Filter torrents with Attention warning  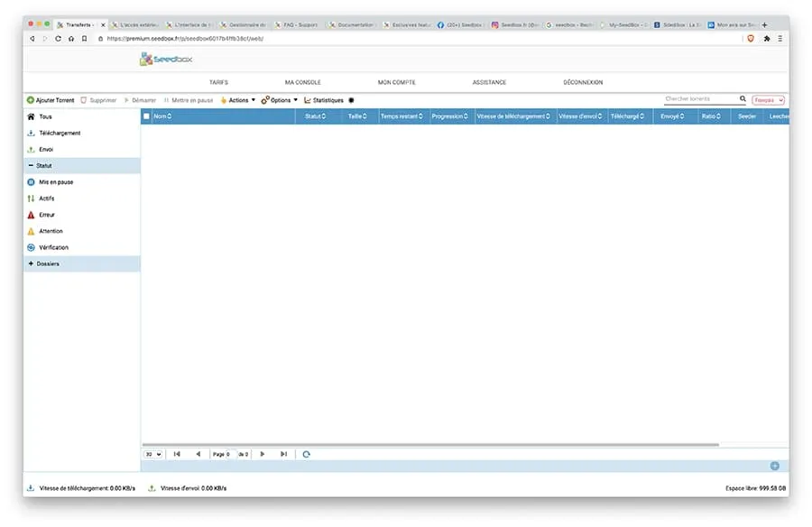click(x=81, y=231)
